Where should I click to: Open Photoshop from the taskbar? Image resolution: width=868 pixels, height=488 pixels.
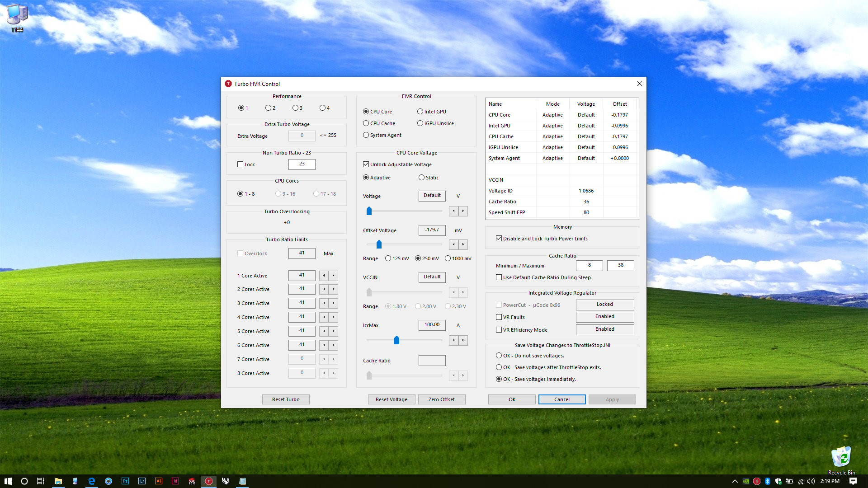tap(125, 481)
